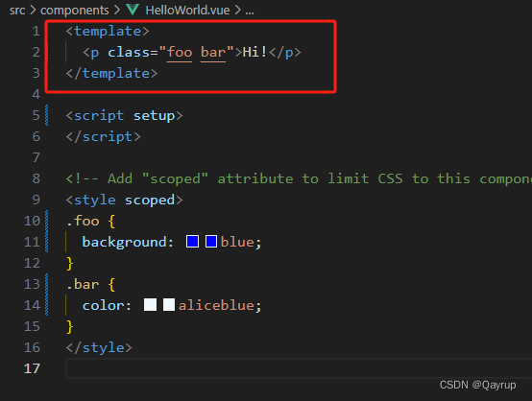
Task: Click the 'components' breadcrumb segment
Action: point(75,11)
